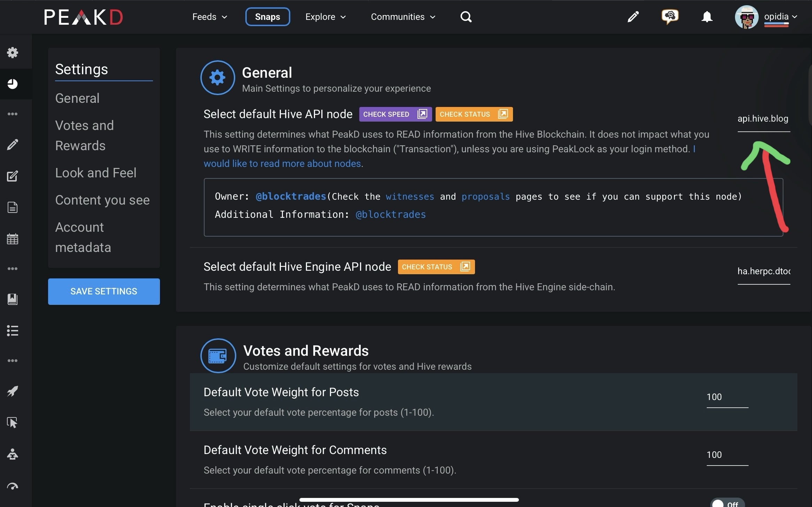Select the gear icon in left sidebar
Screen dimensions: 812x507
click(13, 53)
